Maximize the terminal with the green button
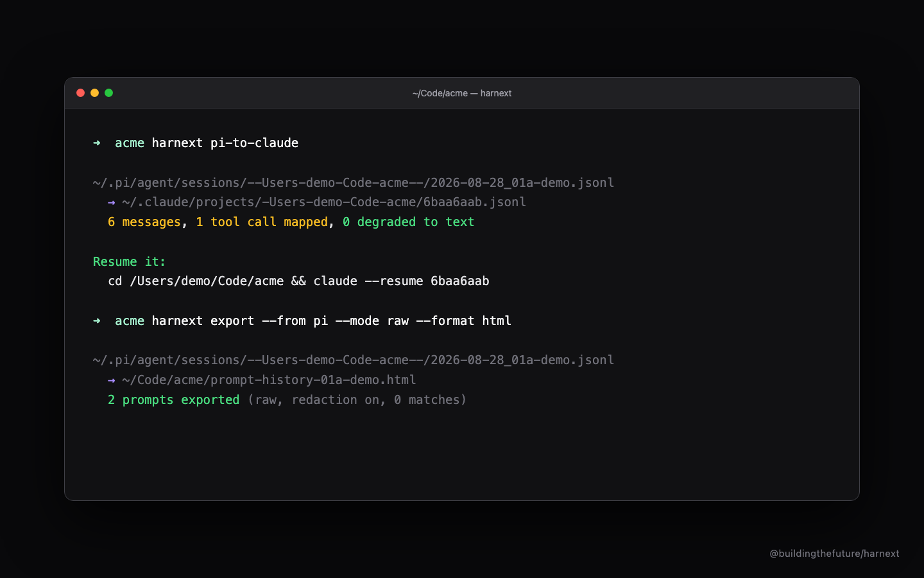 (109, 93)
